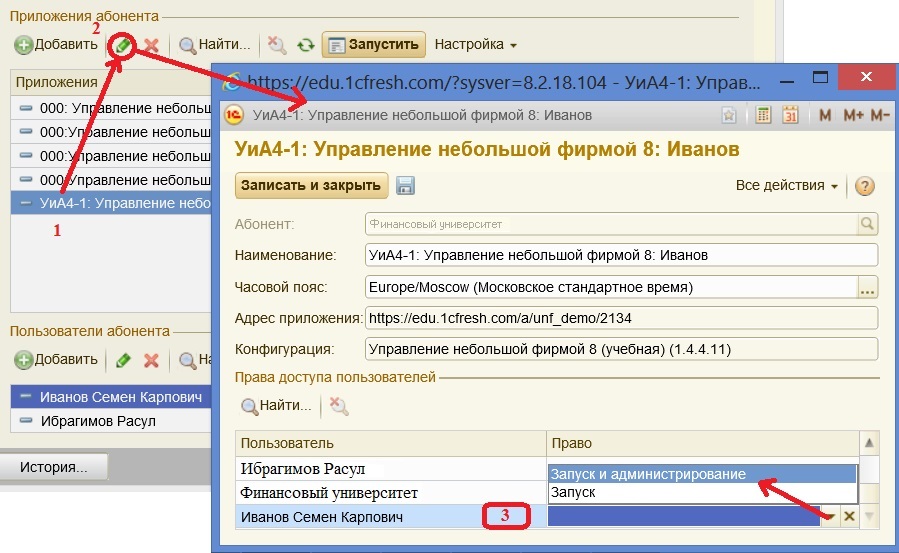Open the Настройка dropdown menu
Screen dimensions: 899x553
point(475,45)
